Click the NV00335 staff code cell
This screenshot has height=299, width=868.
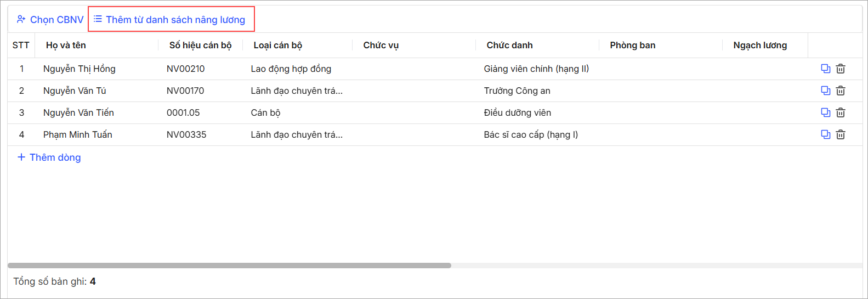click(x=186, y=134)
